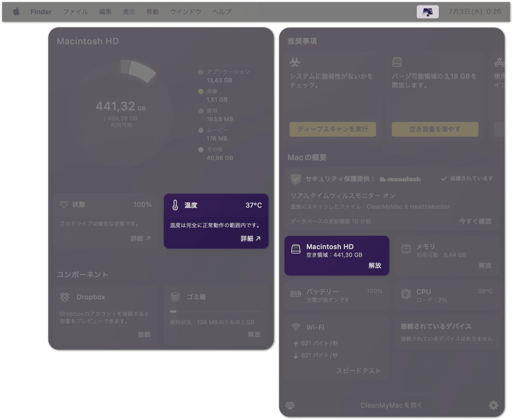The height and width of the screenshot is (420, 513).
Task: Click 接続 on the Dropbox card
Action: coord(144,334)
